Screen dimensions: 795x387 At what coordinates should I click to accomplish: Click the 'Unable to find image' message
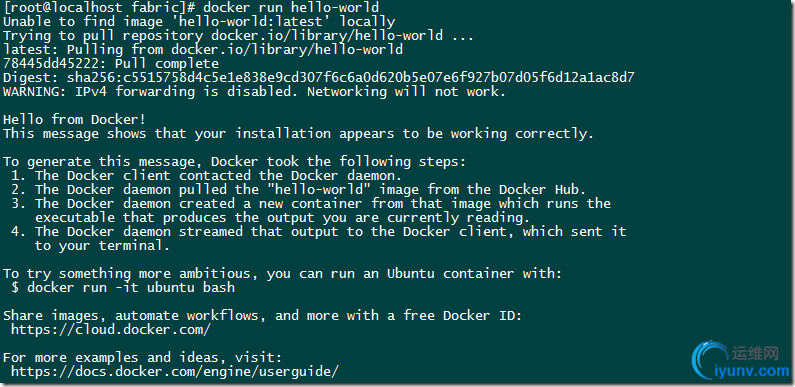pos(199,22)
